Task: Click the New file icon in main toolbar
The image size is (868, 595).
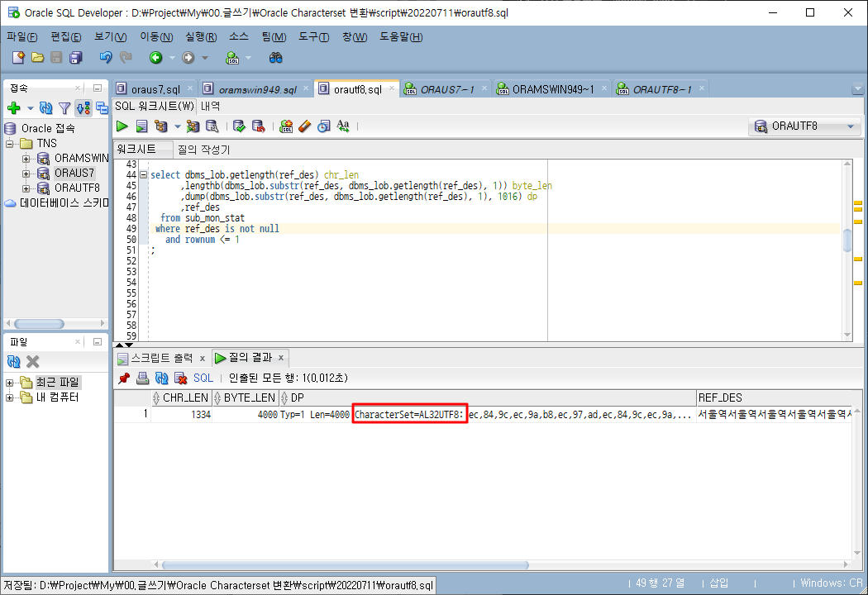Action: [18, 57]
